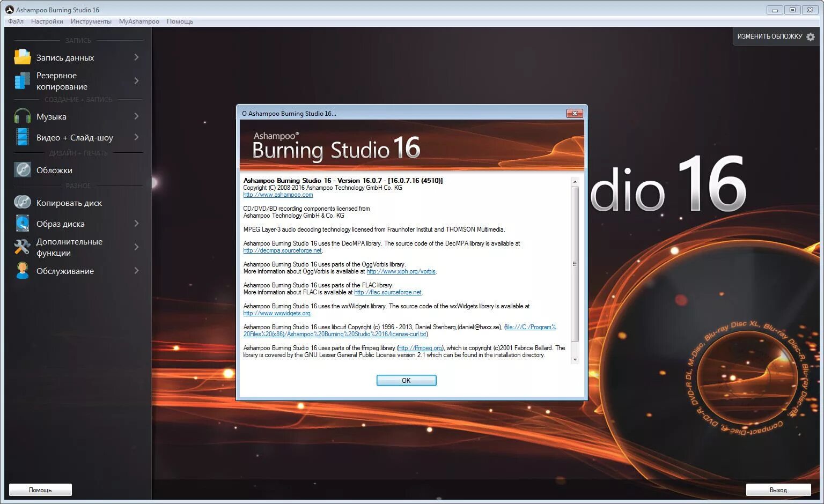Click the ИЗМЕНИТЬ ОБЛОЖКУ button
824x504 pixels.
(776, 36)
